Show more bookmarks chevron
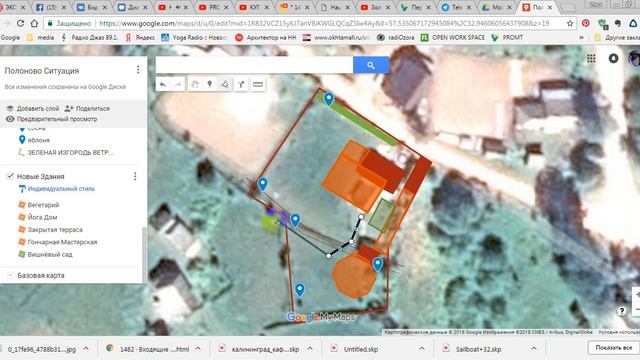 581,38
